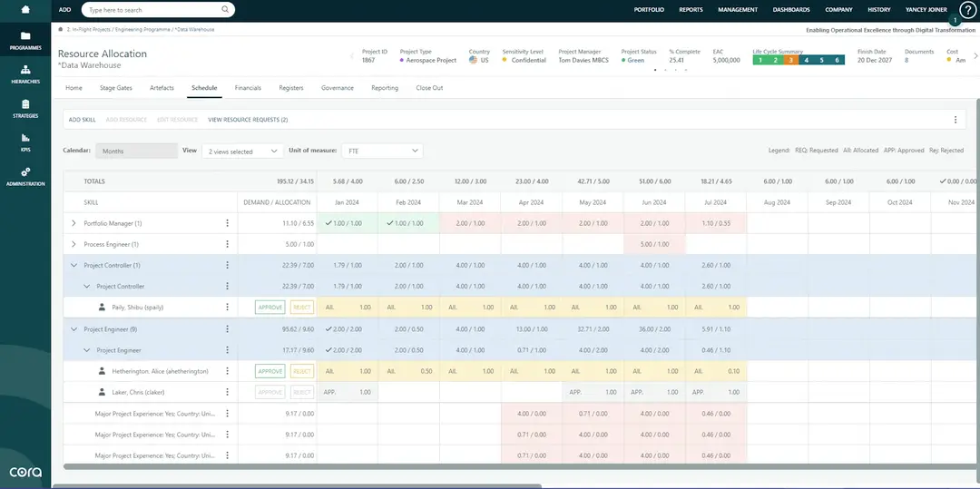Click the Home icon in the sidebar
This screenshot has width=980, height=489.
click(24, 10)
